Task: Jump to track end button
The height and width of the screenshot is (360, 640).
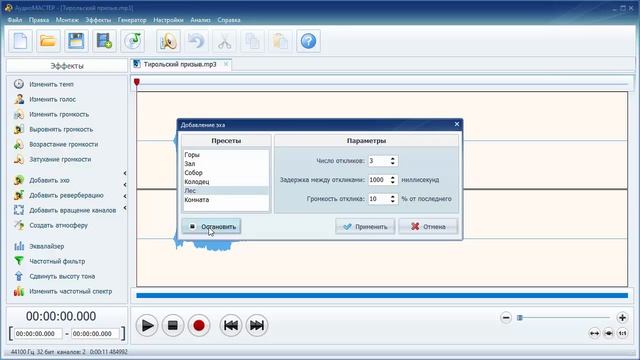Action: pyautogui.click(x=257, y=325)
